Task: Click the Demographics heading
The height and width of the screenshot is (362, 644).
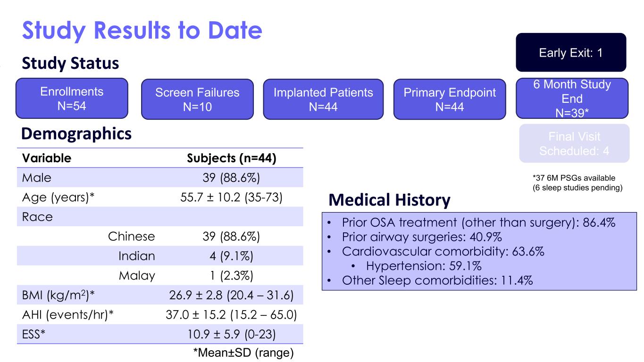Action: (76, 134)
